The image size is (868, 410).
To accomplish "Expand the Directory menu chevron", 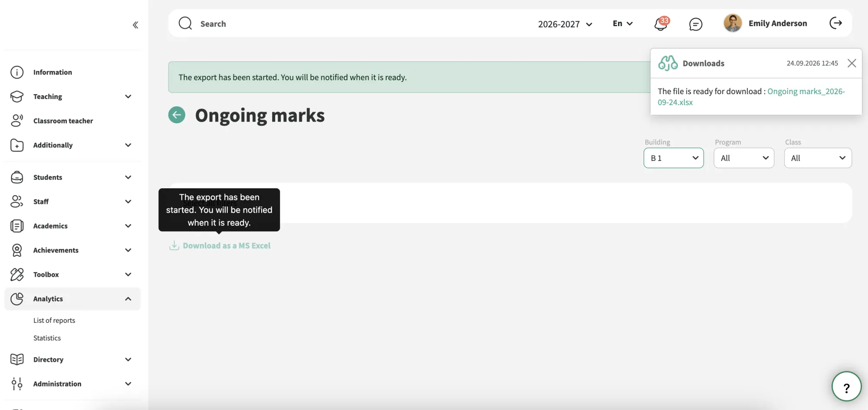I will [x=128, y=359].
